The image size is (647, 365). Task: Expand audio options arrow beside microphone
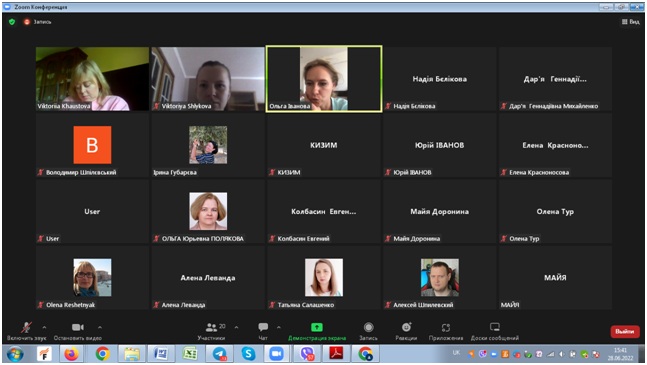click(45, 327)
